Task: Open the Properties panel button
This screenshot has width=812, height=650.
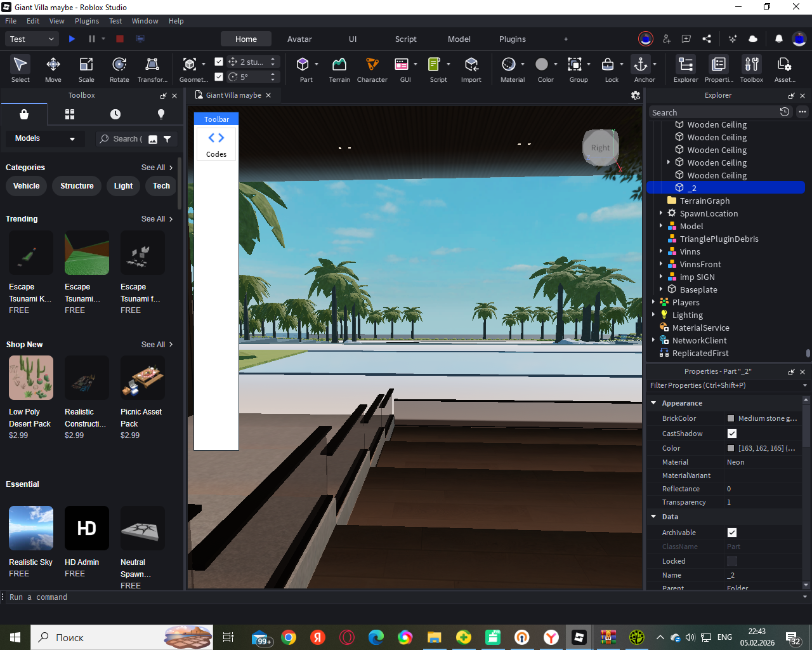Action: click(719, 69)
